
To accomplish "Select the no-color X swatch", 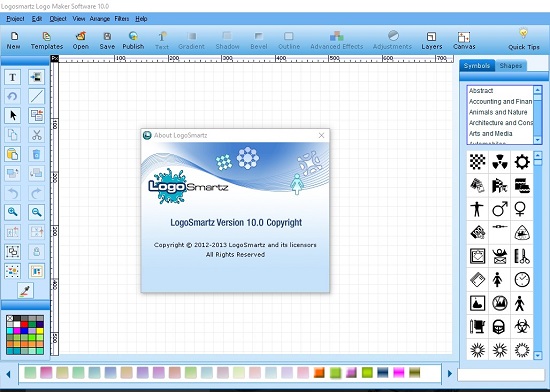I will 10,318.
